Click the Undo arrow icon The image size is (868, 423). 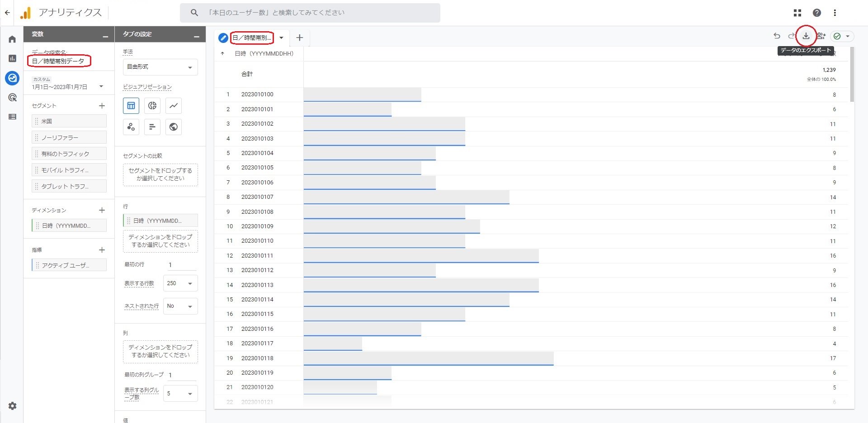click(777, 36)
